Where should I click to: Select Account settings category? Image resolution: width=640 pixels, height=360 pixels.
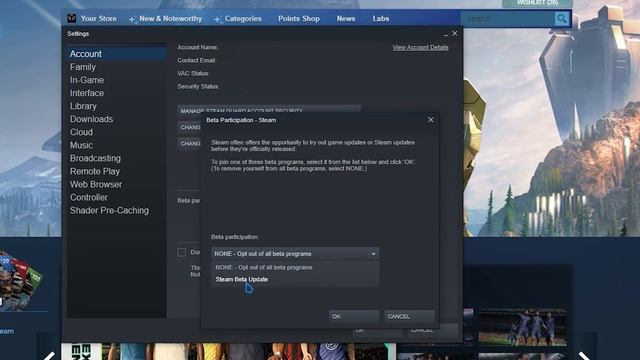click(117, 54)
